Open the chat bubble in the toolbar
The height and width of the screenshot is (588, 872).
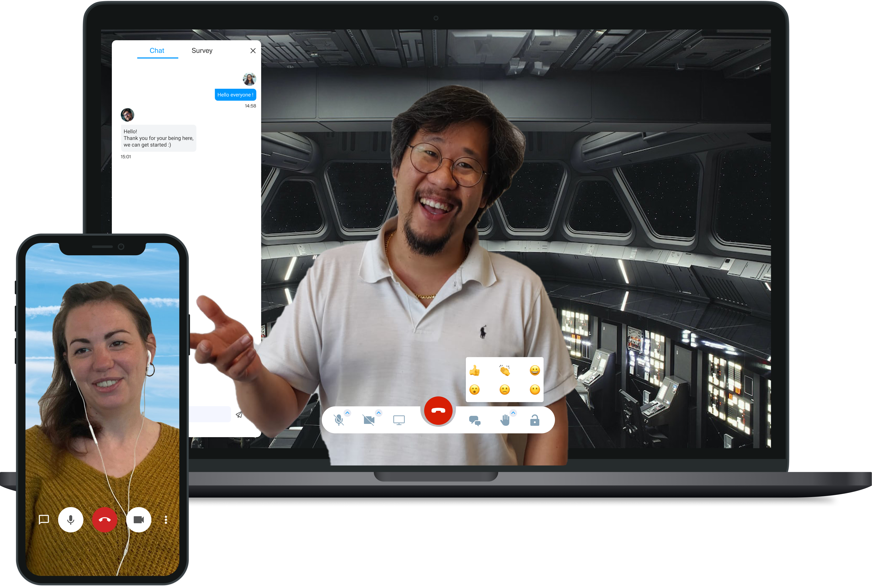point(475,421)
